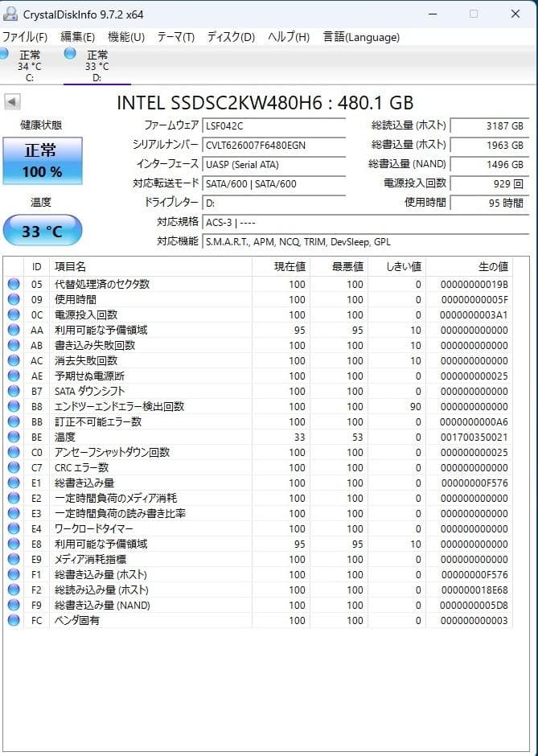Click the status orb for ID B8 row
The width and height of the screenshot is (538, 756).
click(x=14, y=406)
